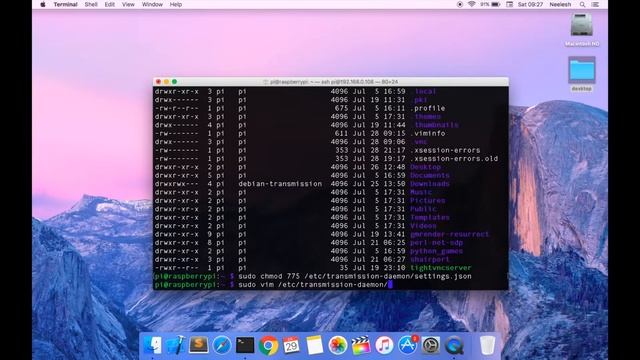Click the sudo chmod 775 command line
Screen dimensions: 640x360
[355, 276]
